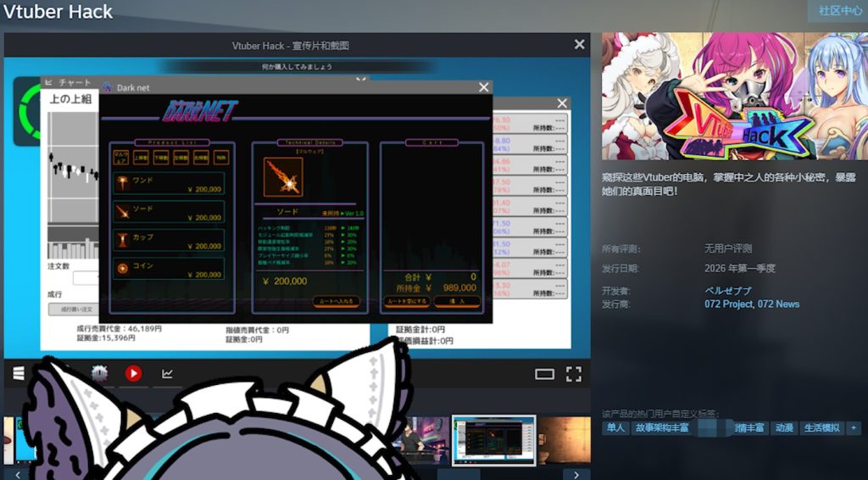Viewport: 868px width, 480px height.
Task: Select the ワンド wand item icon
Action: (123, 183)
